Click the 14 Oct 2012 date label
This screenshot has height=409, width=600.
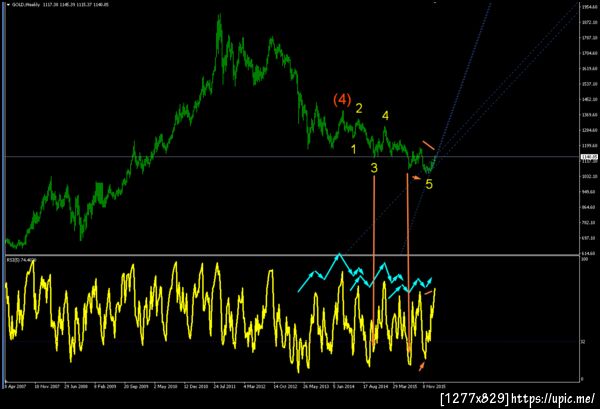285,386
